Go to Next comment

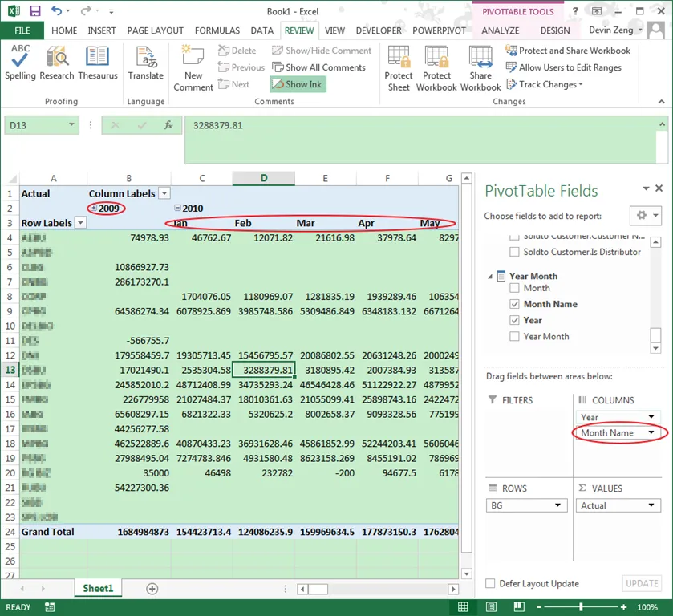(233, 84)
